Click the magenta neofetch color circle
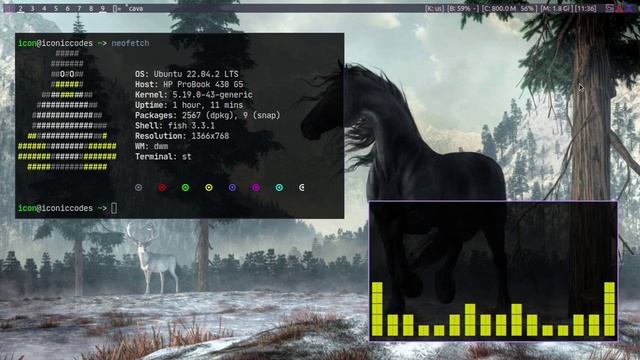 pos(256,187)
